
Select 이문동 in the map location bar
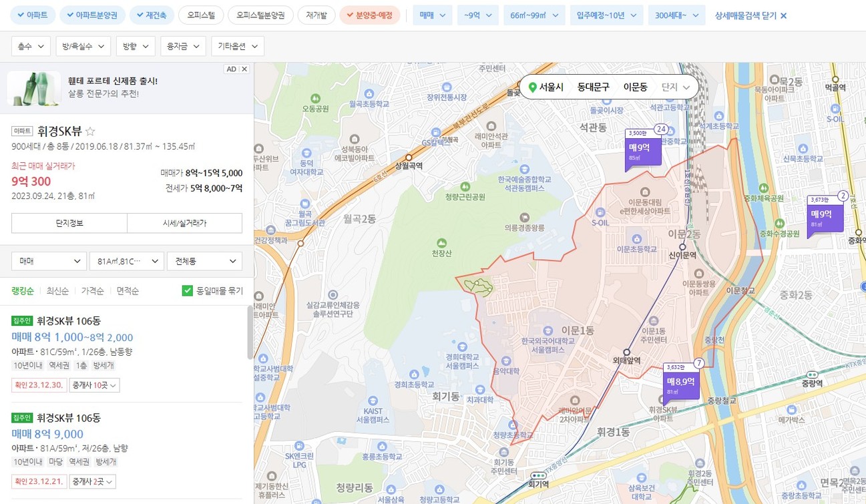tap(635, 87)
